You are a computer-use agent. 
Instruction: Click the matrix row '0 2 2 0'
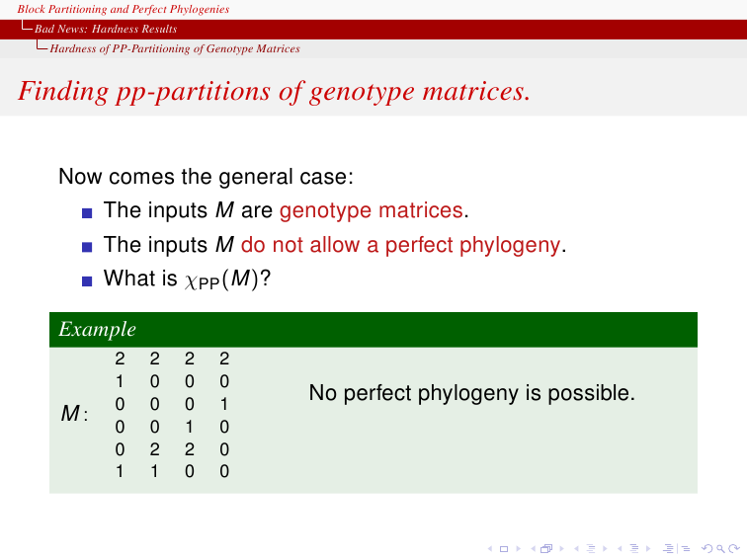pos(172,449)
